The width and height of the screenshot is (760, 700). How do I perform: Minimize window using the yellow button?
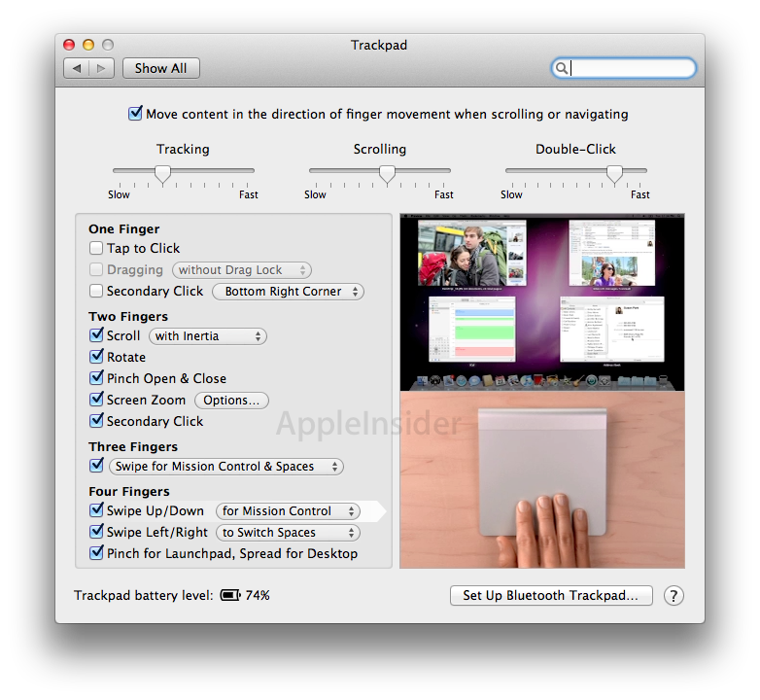pyautogui.click(x=88, y=45)
